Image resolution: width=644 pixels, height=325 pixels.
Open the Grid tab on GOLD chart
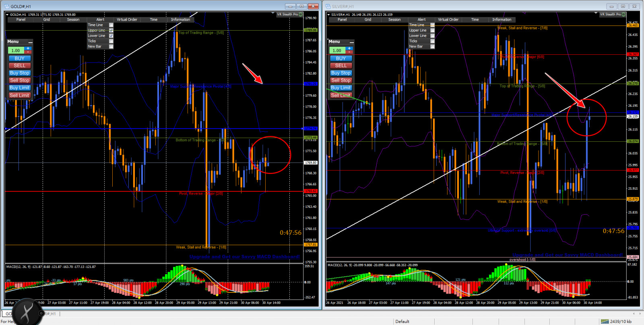coord(47,19)
